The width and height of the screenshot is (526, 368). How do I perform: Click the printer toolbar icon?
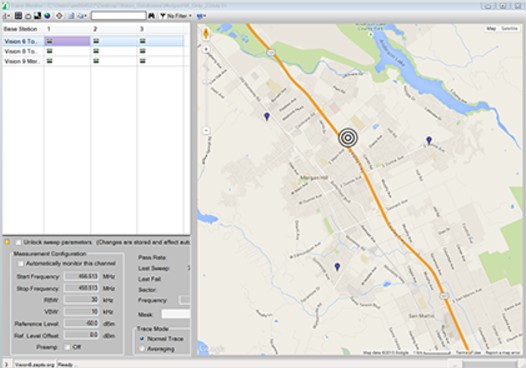pos(28,16)
